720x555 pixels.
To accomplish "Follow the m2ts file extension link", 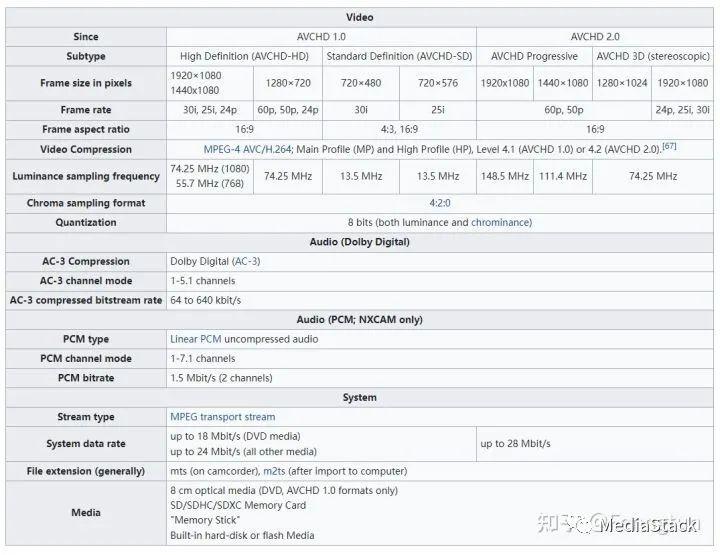I will [274, 471].
